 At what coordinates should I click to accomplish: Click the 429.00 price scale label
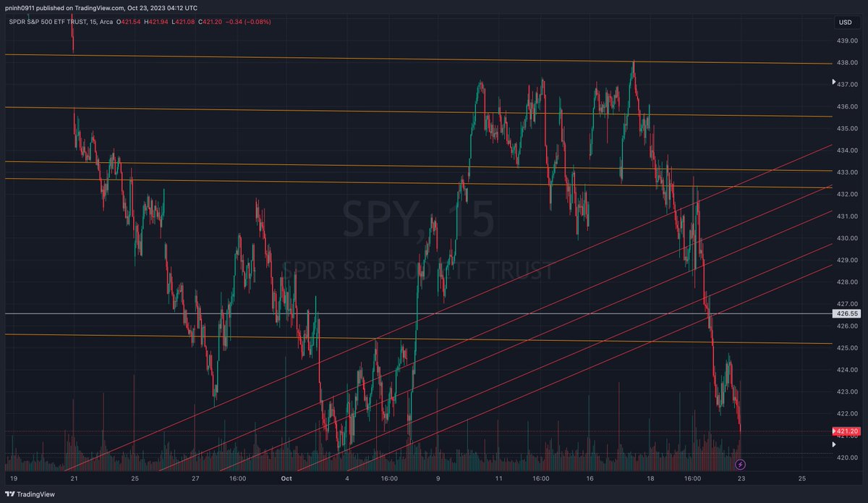pyautogui.click(x=848, y=260)
